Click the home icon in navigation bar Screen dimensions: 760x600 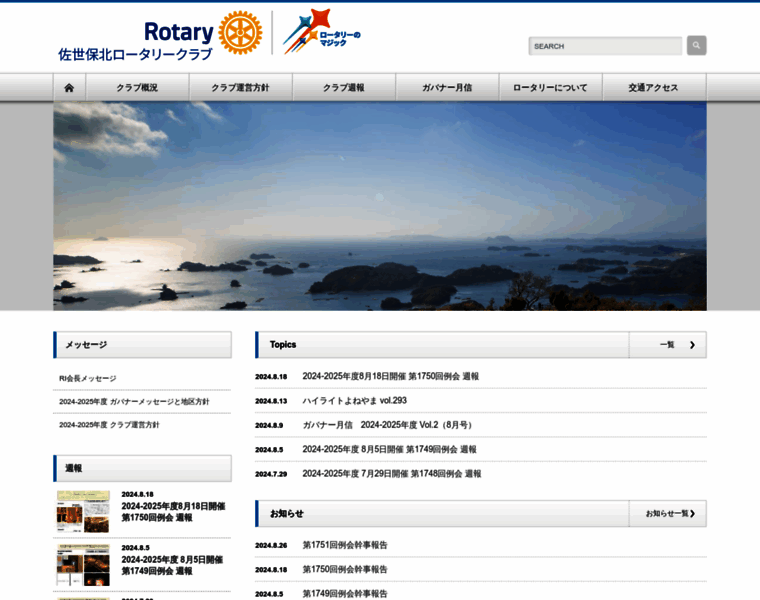(x=69, y=88)
